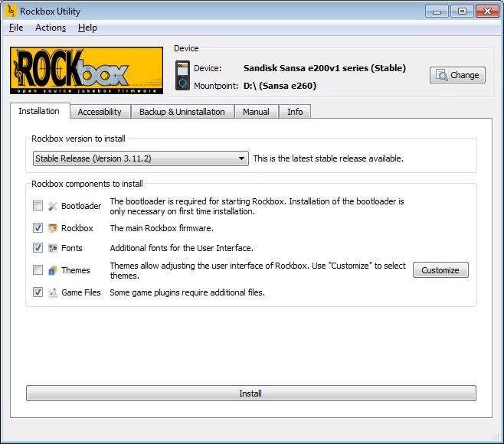This screenshot has height=444, width=504.
Task: Click the Fonts label text
Action: [72, 248]
